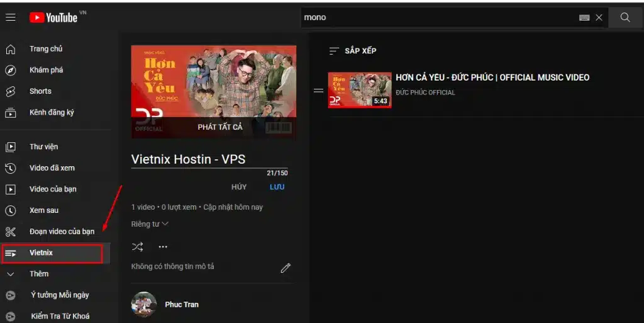
Task: Open the Sắp xếp sort menu
Action: pos(353,50)
